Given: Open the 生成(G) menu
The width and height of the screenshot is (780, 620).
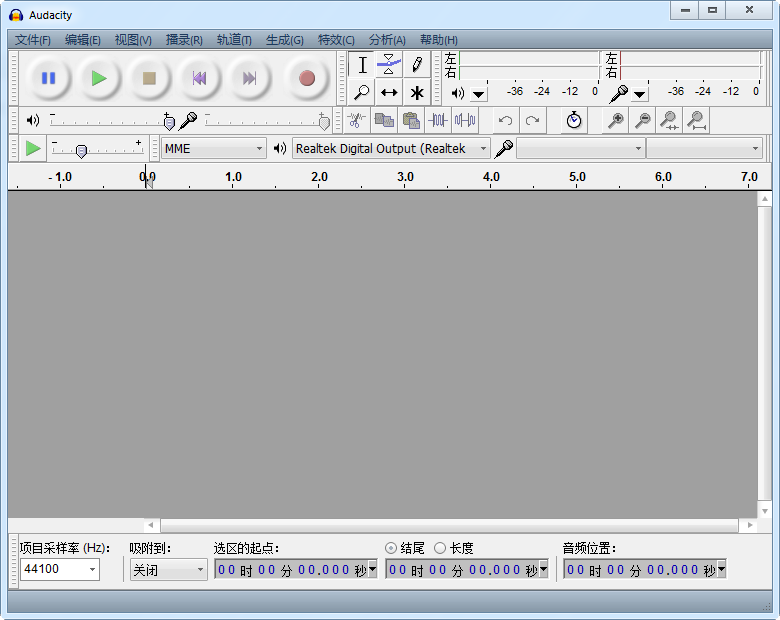Looking at the screenshot, I should pyautogui.click(x=285, y=40).
